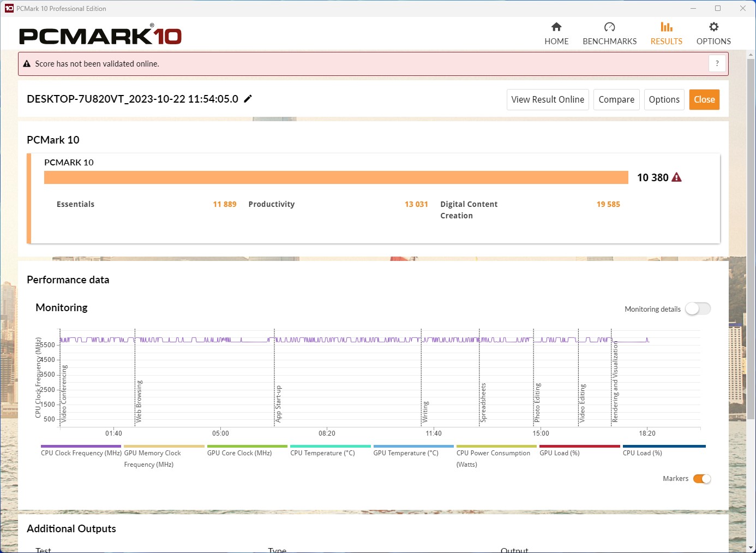Click the Photo Editing marker line

point(537,402)
